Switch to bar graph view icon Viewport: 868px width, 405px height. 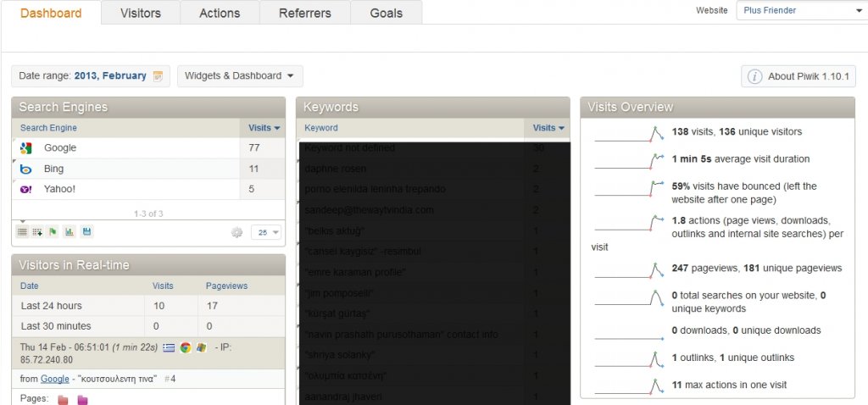pos(70,232)
